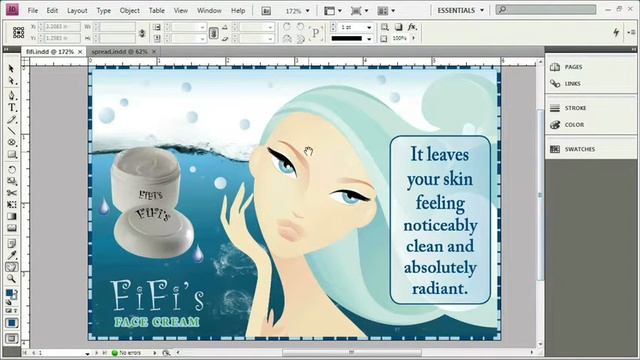Open the fx effects button

(412, 27)
